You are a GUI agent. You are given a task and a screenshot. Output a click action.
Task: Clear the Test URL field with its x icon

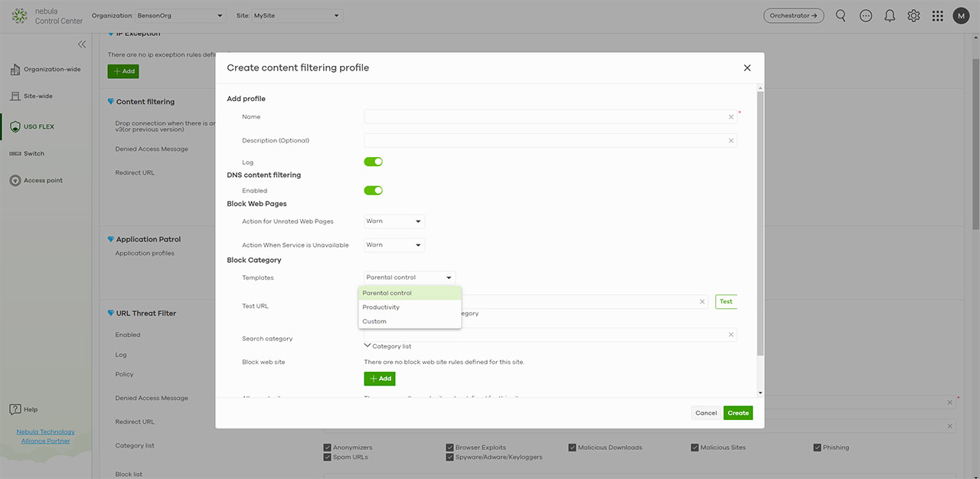click(x=702, y=302)
